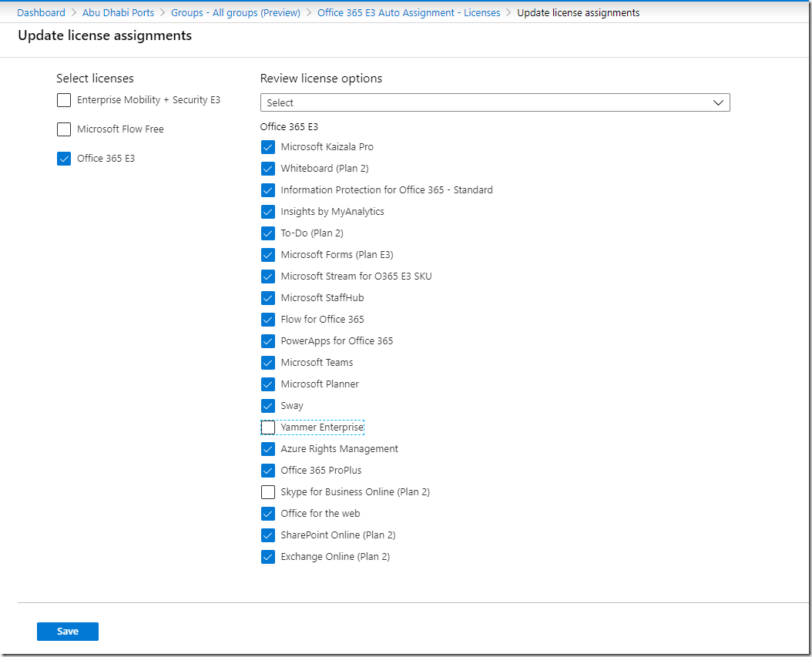Image resolution: width=812 pixels, height=657 pixels.
Task: Uncheck Microsoft Teams
Action: pyautogui.click(x=268, y=363)
